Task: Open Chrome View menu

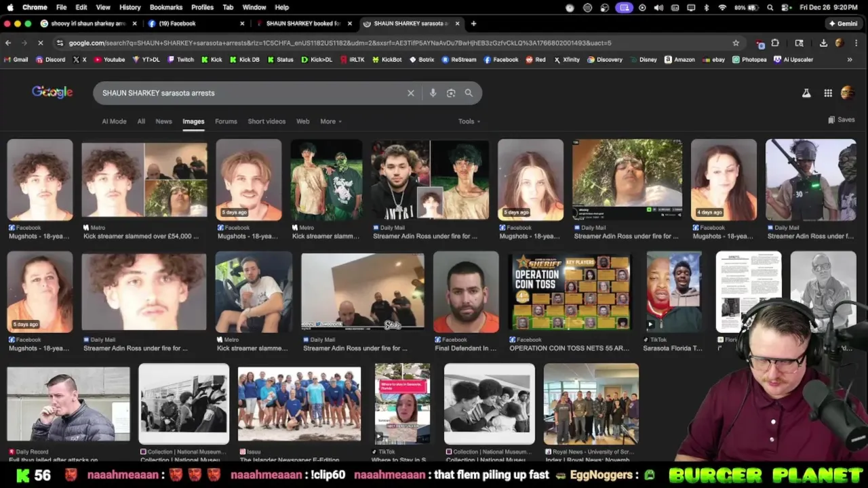Action: [103, 7]
